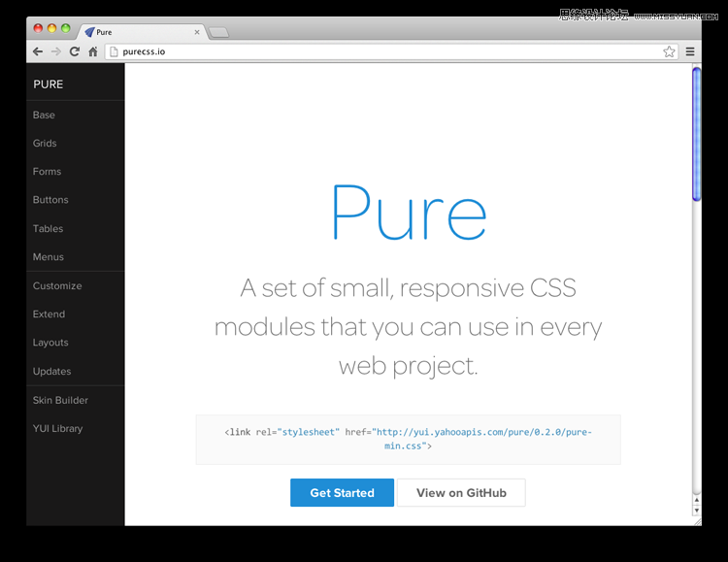Open the Buttons sidebar item
The image size is (728, 562).
pos(50,200)
